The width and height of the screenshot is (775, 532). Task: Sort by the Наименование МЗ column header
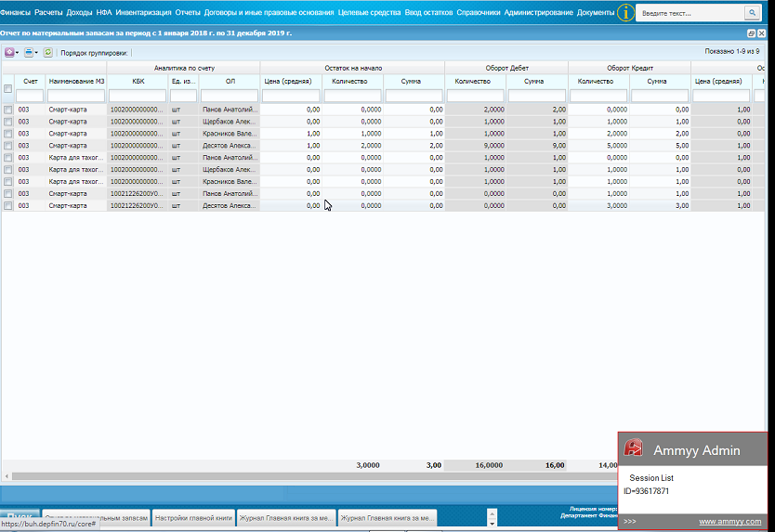pos(76,82)
